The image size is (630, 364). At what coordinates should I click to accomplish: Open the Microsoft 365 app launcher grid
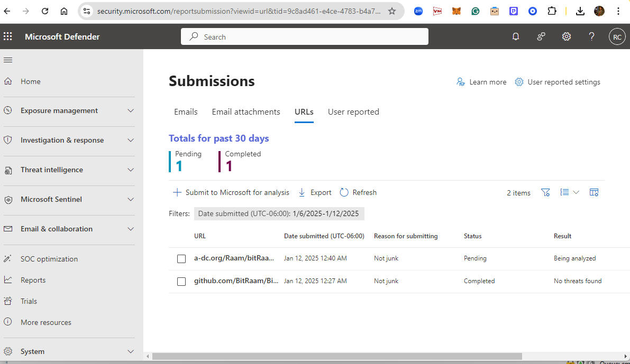[7, 36]
